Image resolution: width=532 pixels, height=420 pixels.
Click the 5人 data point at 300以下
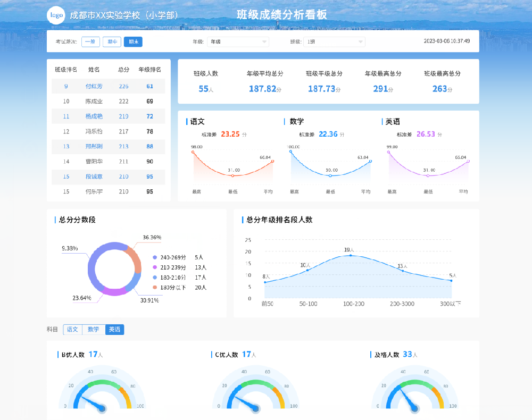(x=451, y=281)
